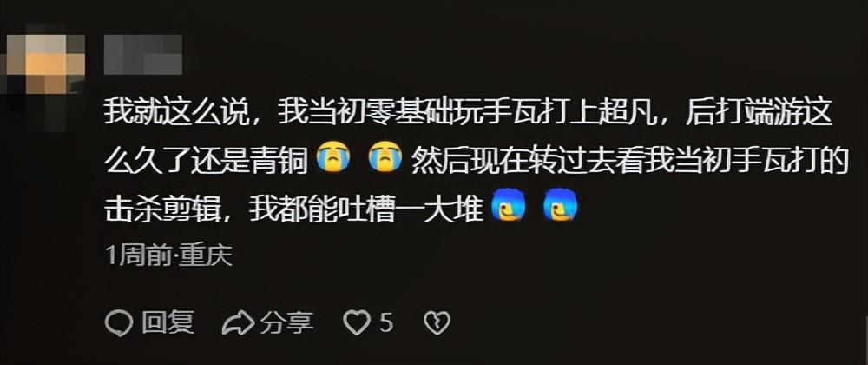Click the speech bubble reply icon
868x365 pixels.
118,322
